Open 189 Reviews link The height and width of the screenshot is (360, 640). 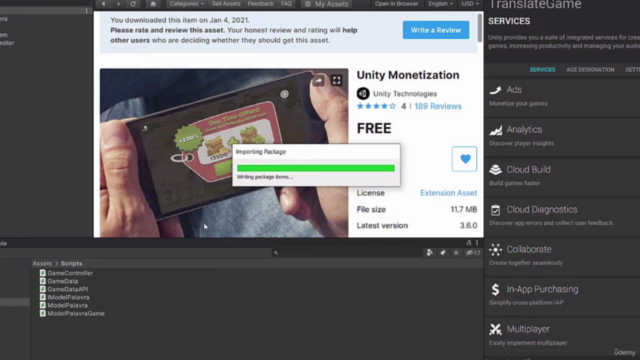point(438,106)
